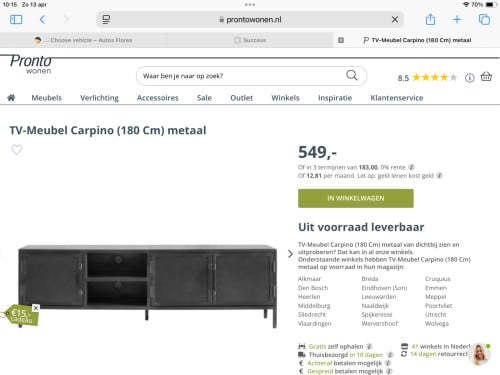Add product to wishlist heart
Viewport: 500px width, 375px height.
pos(17,150)
